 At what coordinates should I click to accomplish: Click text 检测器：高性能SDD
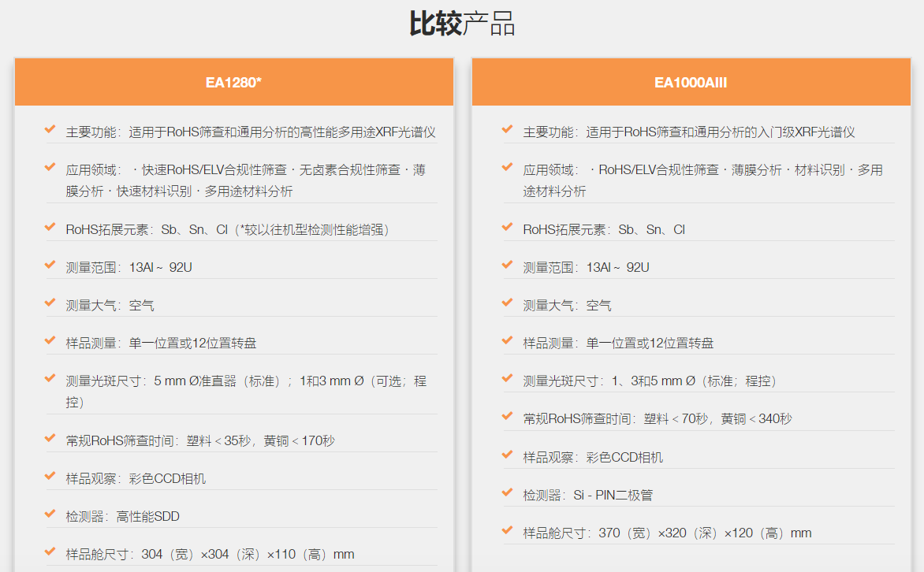(x=122, y=517)
